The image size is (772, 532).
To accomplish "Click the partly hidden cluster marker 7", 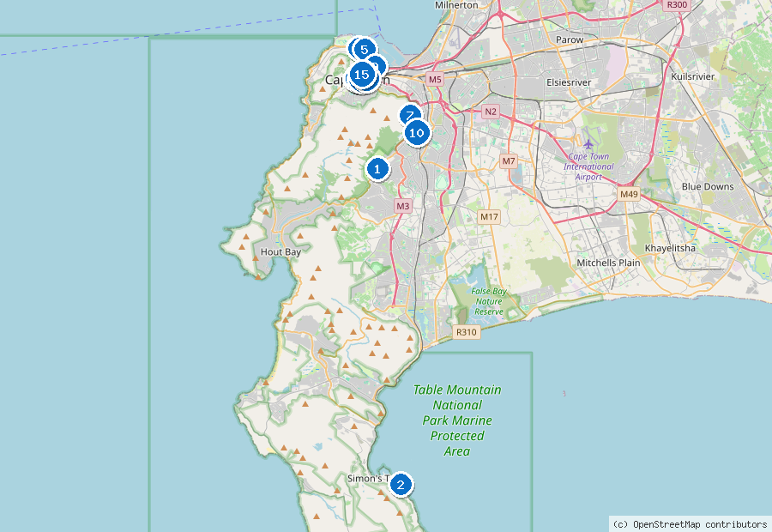I will 409,115.
